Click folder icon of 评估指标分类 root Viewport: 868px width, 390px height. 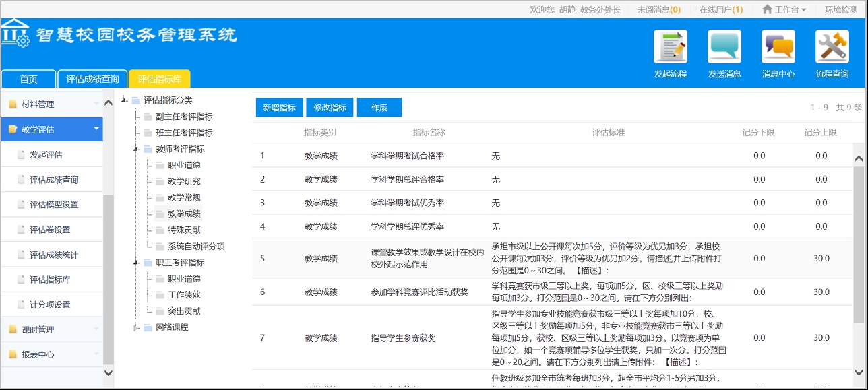pos(135,100)
